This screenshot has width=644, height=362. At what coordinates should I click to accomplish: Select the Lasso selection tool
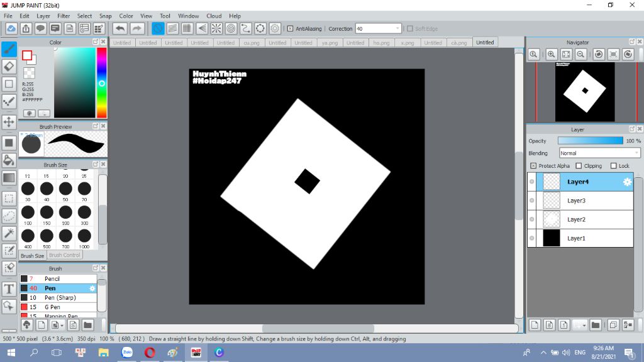[x=9, y=216]
